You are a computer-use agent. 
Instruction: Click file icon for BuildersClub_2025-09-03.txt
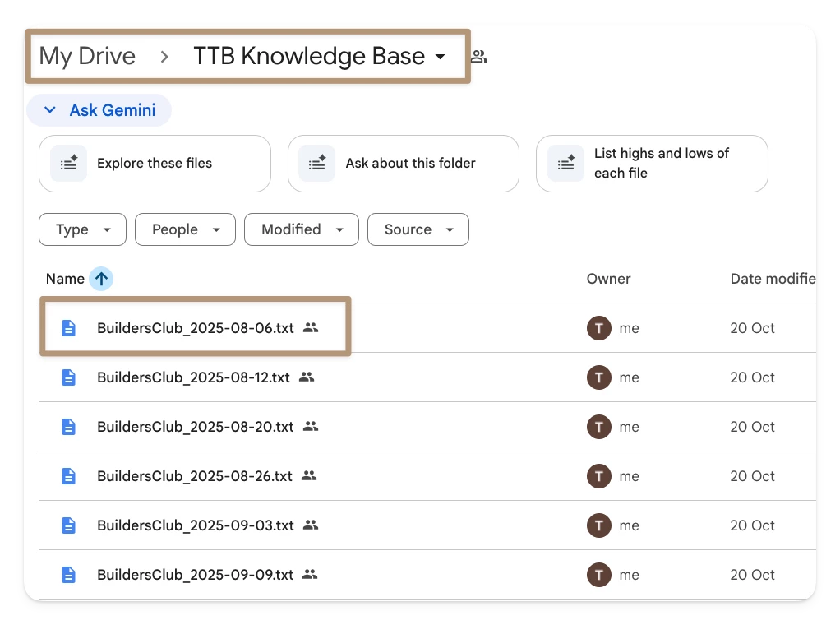point(68,525)
